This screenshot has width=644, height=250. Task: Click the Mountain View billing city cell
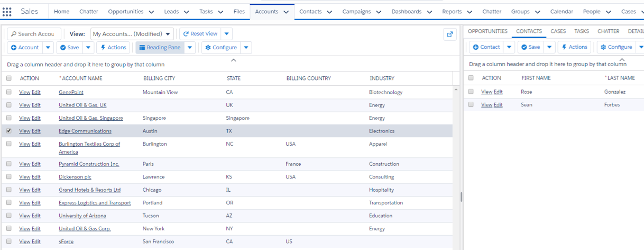coord(160,92)
